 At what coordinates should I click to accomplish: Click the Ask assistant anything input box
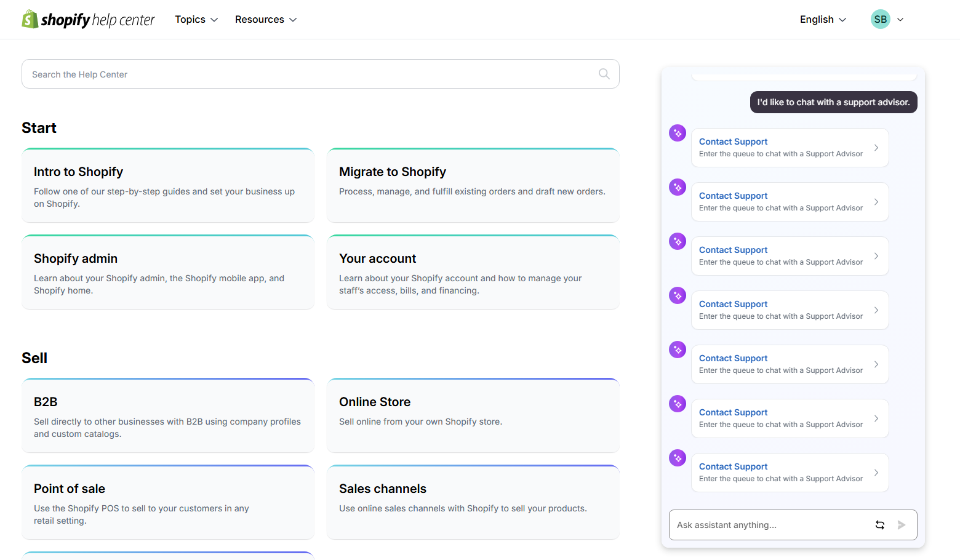[769, 525]
